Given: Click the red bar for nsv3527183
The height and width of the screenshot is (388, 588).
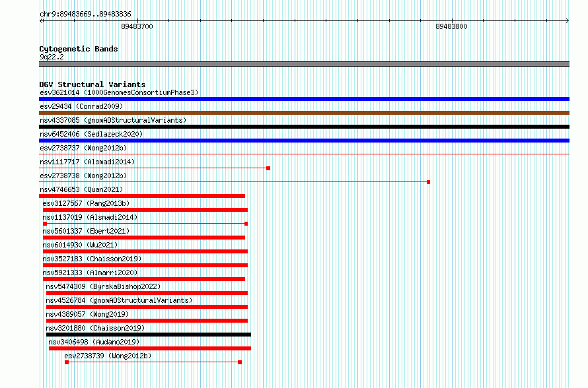Looking at the screenshot, I should click(145, 265).
